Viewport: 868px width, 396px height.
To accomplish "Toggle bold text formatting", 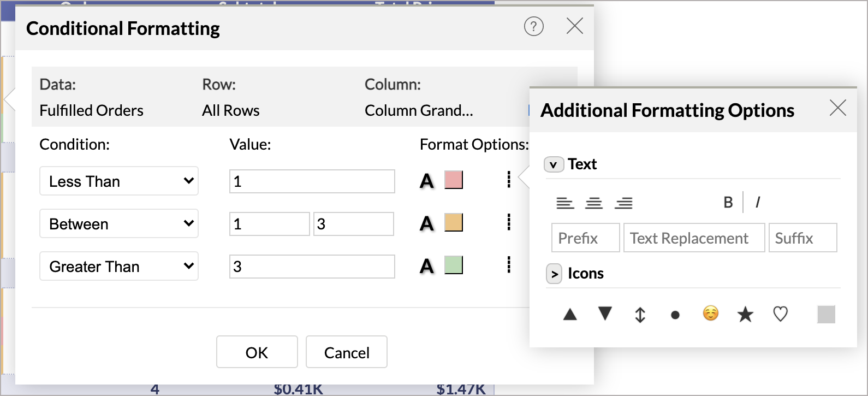I will pyautogui.click(x=728, y=203).
